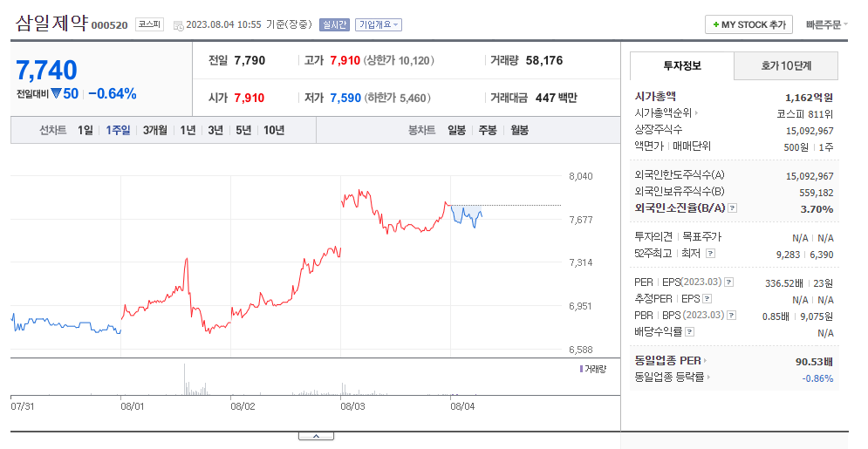
Task: Show 주봉 candlestick chart
Action: 488,130
